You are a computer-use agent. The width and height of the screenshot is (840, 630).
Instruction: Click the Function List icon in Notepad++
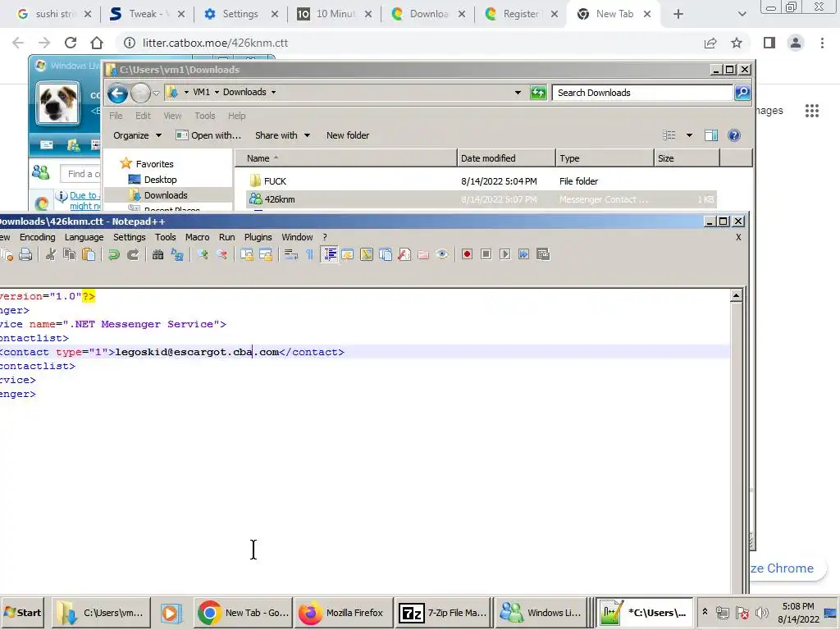coord(404,254)
